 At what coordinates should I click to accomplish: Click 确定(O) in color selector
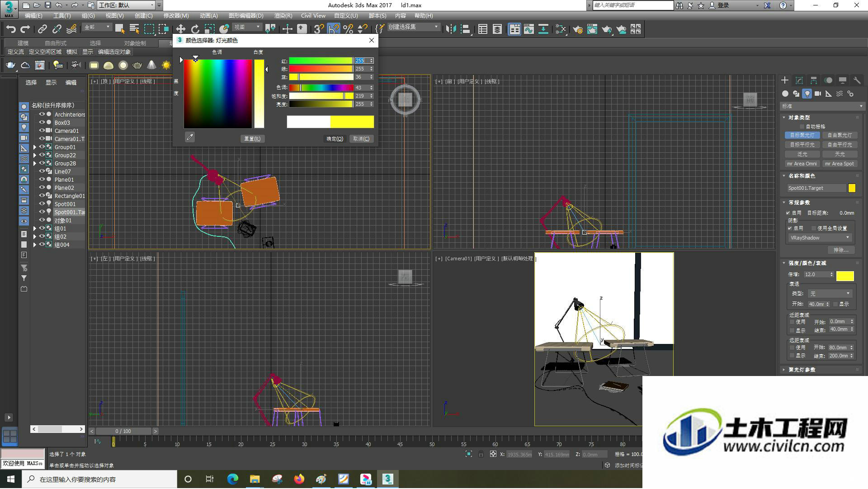tap(335, 139)
